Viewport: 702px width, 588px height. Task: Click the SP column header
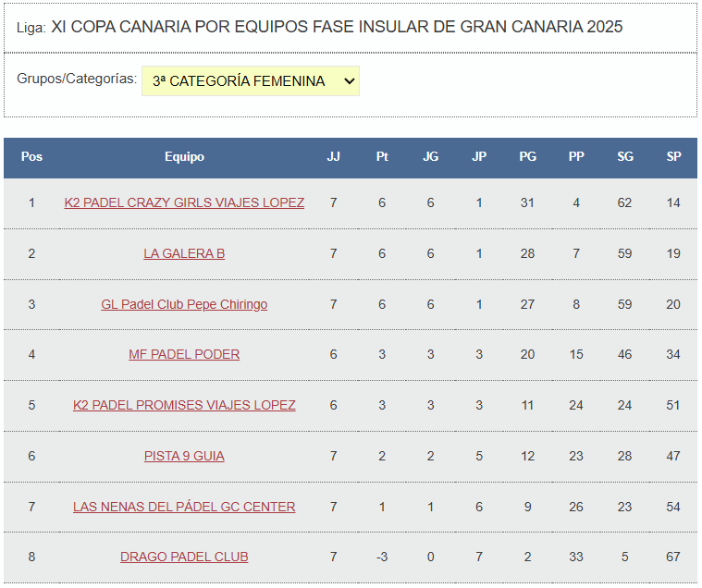(673, 157)
